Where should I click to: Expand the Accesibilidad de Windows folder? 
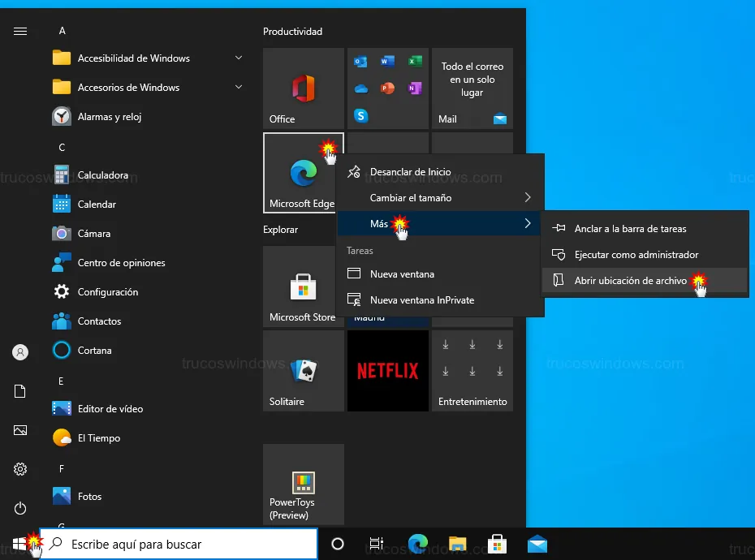point(134,58)
